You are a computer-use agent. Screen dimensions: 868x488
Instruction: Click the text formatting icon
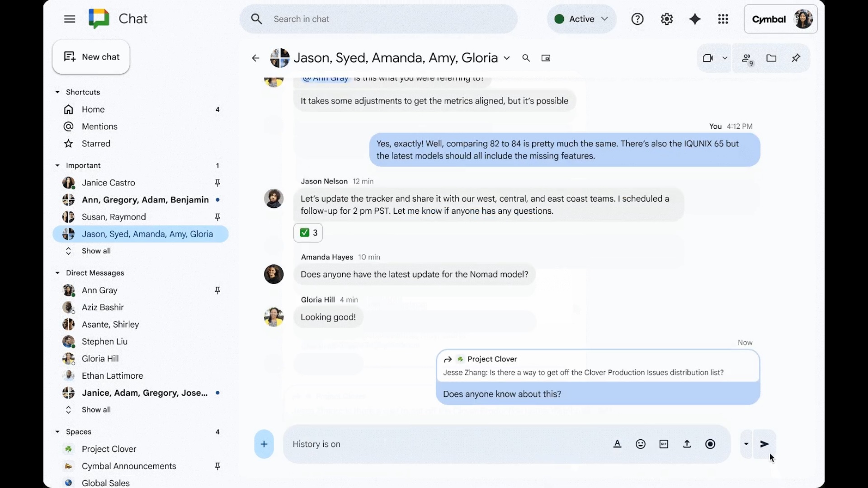pos(617,444)
